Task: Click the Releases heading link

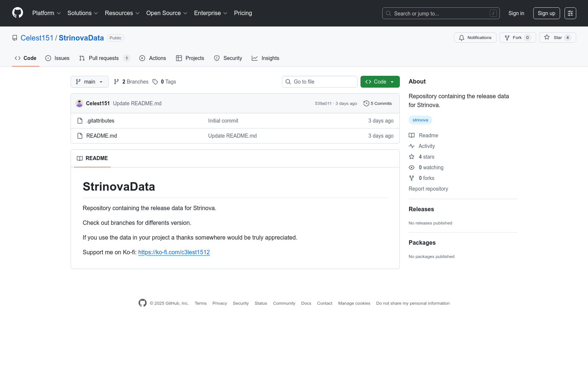Action: pyautogui.click(x=421, y=209)
